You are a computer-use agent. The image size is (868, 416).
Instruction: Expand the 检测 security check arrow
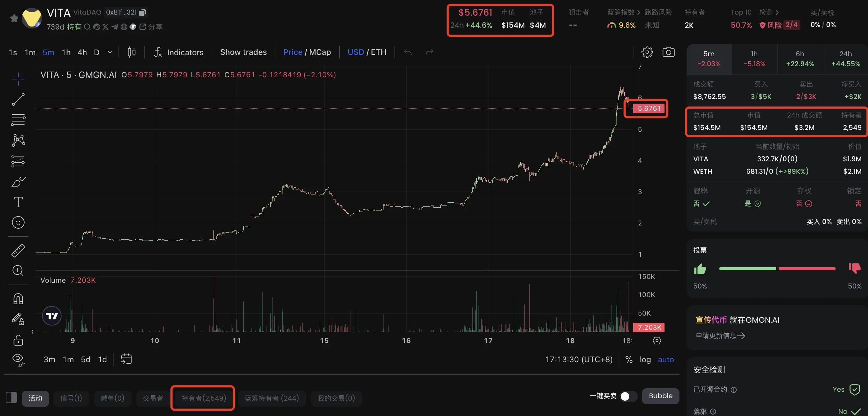pos(777,12)
